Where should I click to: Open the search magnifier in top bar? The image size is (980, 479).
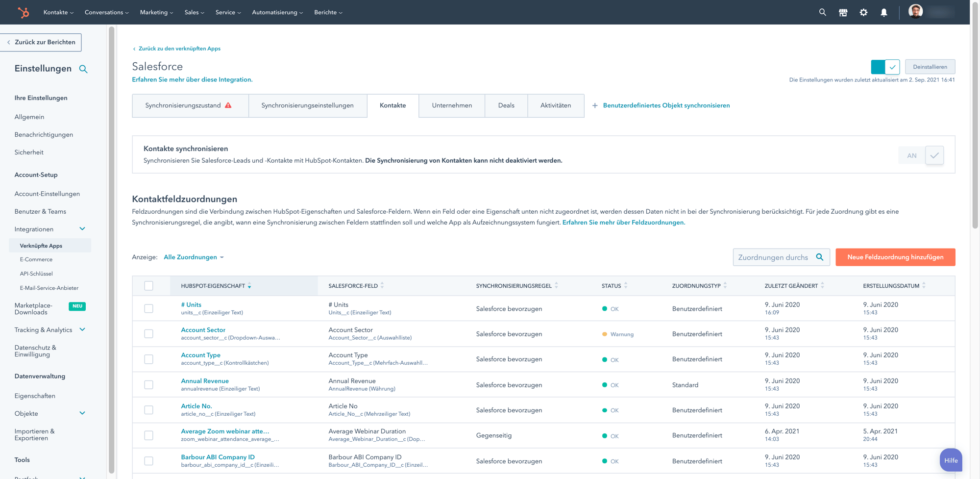click(822, 12)
